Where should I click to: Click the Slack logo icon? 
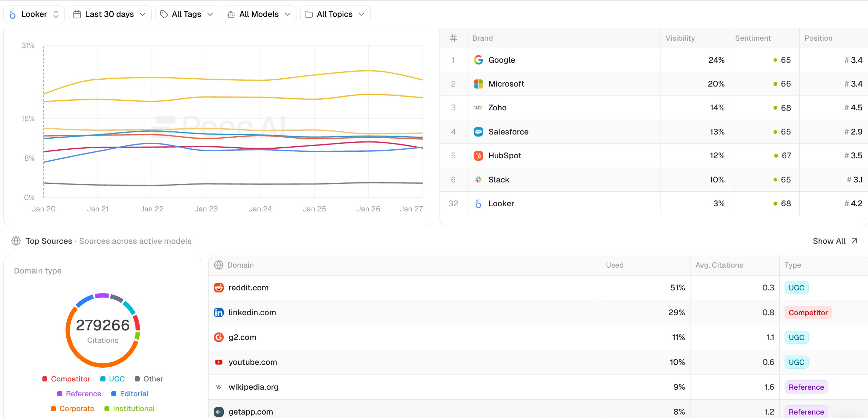(x=478, y=179)
